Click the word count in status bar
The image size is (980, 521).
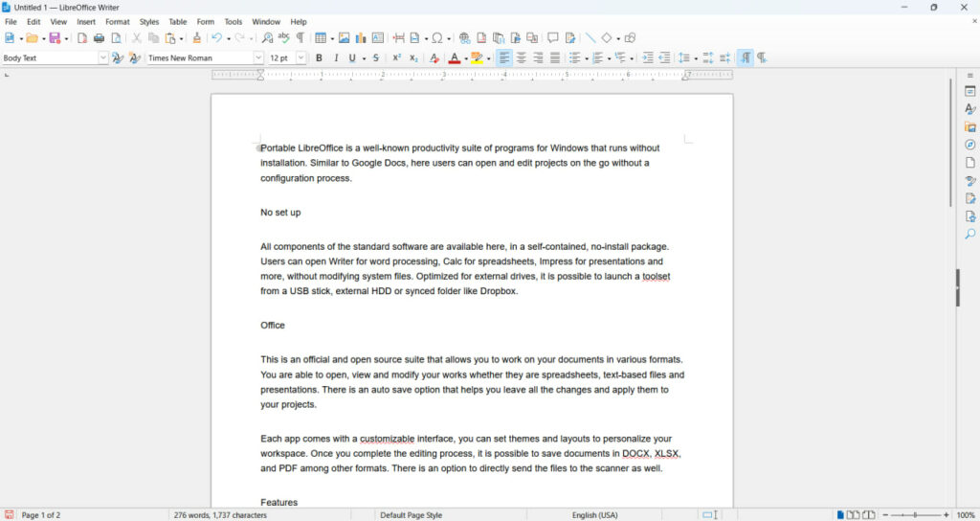pyautogui.click(x=220, y=515)
